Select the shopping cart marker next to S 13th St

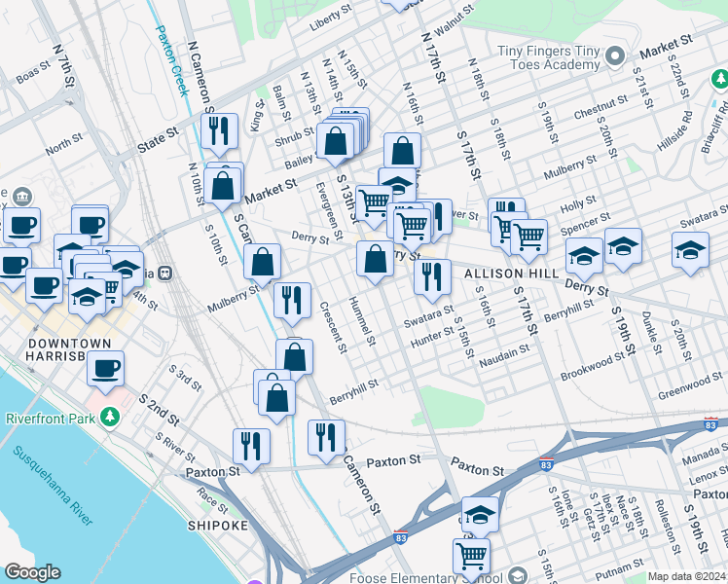point(374,203)
